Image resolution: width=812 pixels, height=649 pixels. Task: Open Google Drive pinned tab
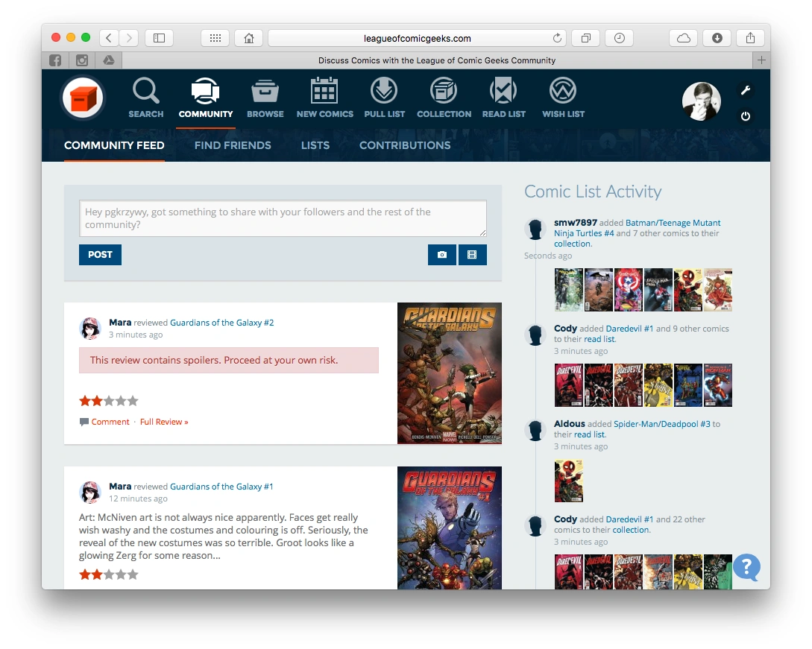pos(109,60)
